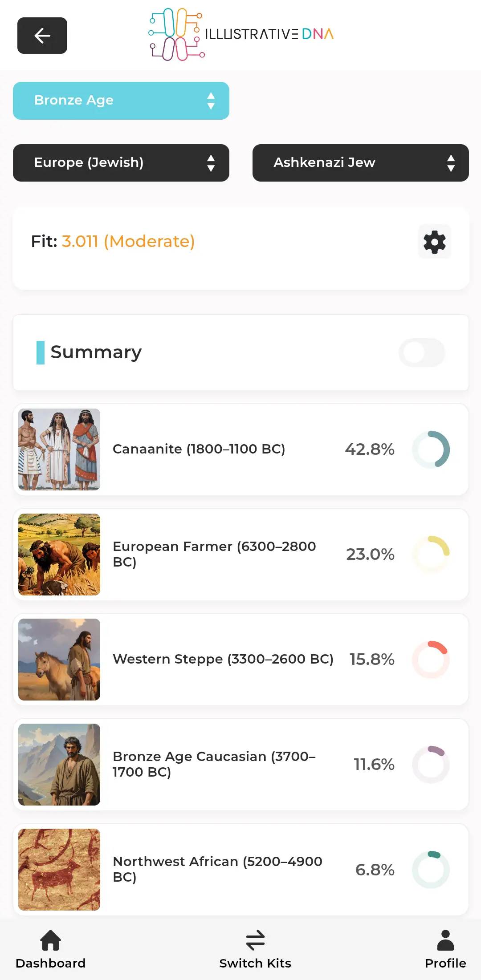481x980 pixels.
Task: Go to Dashboard home icon
Action: coord(50,940)
